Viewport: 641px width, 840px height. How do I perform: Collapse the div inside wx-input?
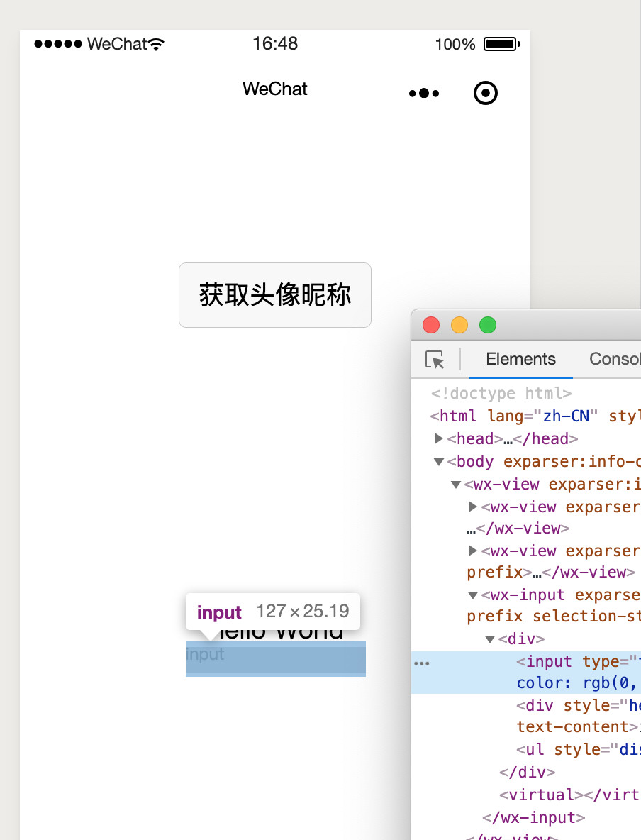click(x=490, y=639)
